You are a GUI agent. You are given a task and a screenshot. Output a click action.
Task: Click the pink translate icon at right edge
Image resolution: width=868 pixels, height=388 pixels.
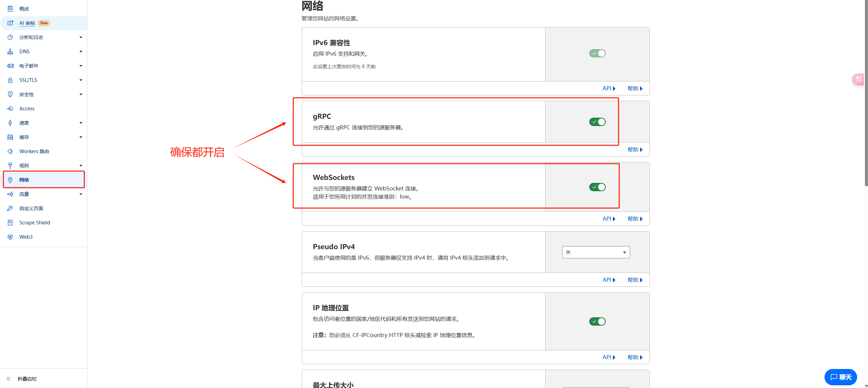(858, 79)
